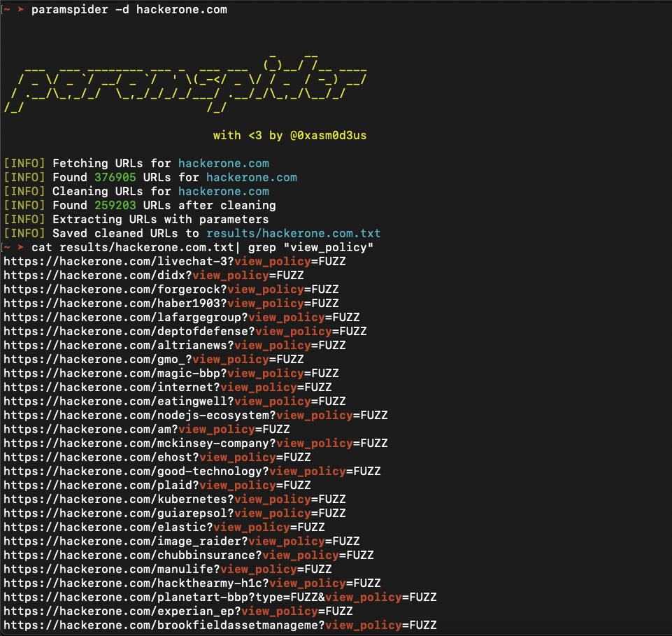Click the lafargegroup URL line
Image resolution: width=672 pixels, height=636 pixels.
tap(182, 318)
